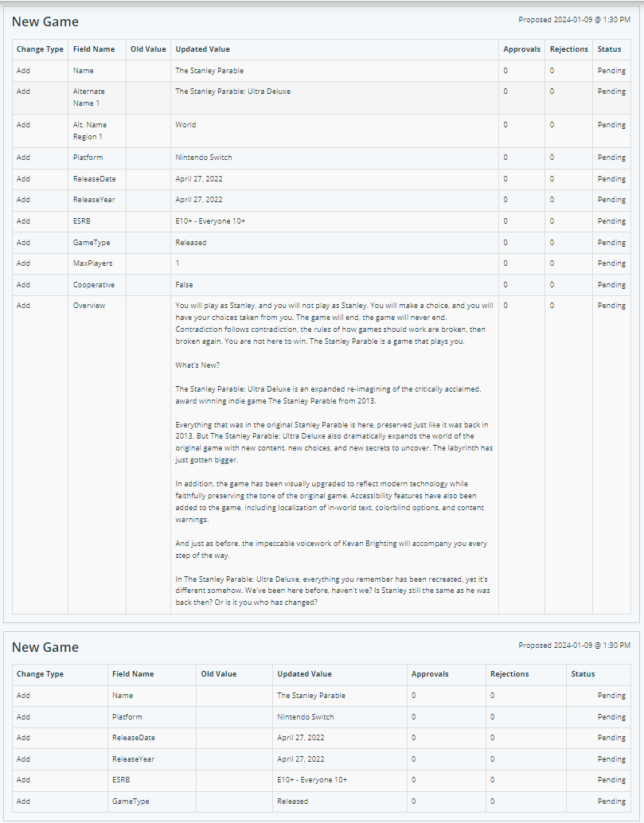Click the Rejections count in the MaxPlayers row

[552, 263]
